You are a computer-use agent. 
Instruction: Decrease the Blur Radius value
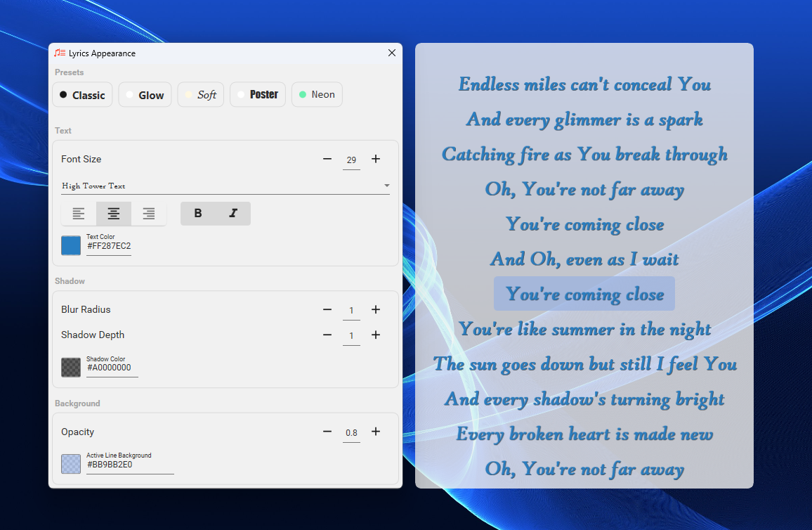pyautogui.click(x=327, y=309)
